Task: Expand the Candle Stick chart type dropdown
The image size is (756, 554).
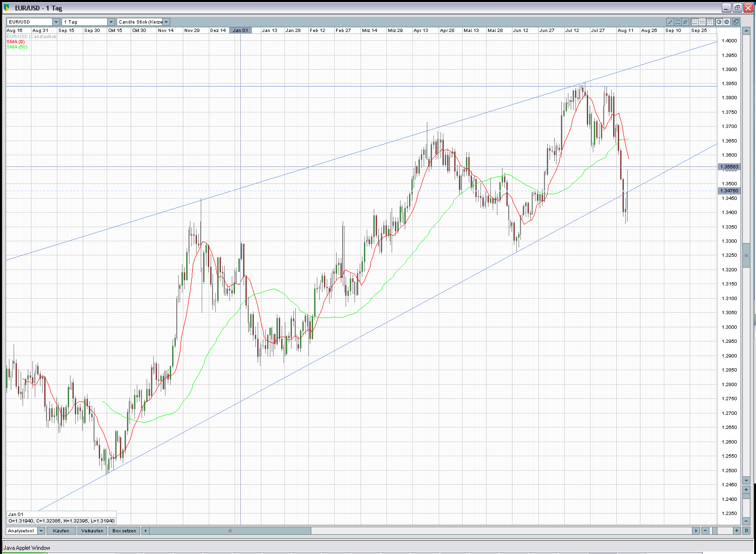Action: tap(166, 22)
